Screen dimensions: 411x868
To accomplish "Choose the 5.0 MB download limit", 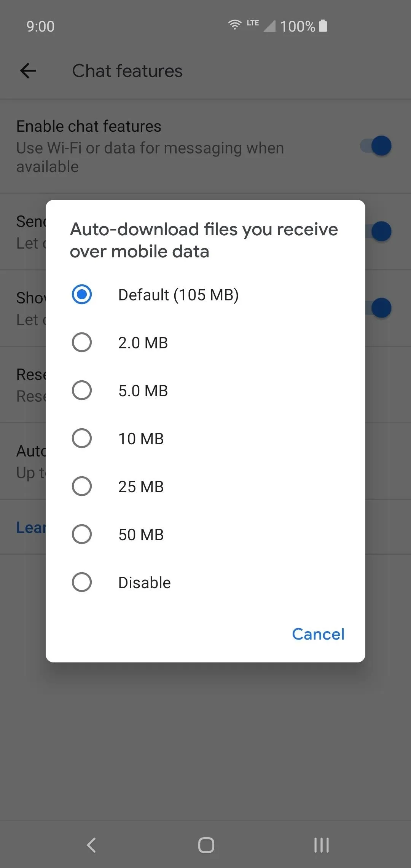I will pos(205,391).
